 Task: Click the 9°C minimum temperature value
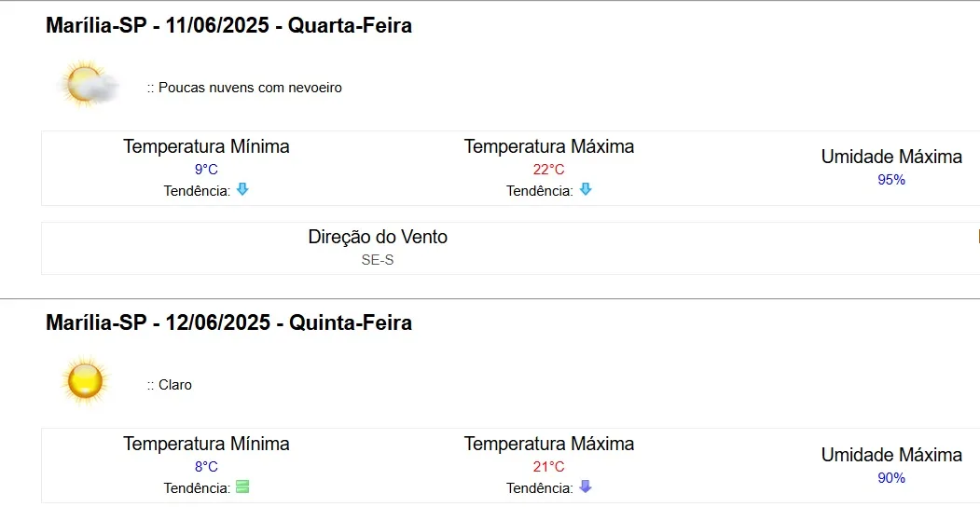point(206,170)
